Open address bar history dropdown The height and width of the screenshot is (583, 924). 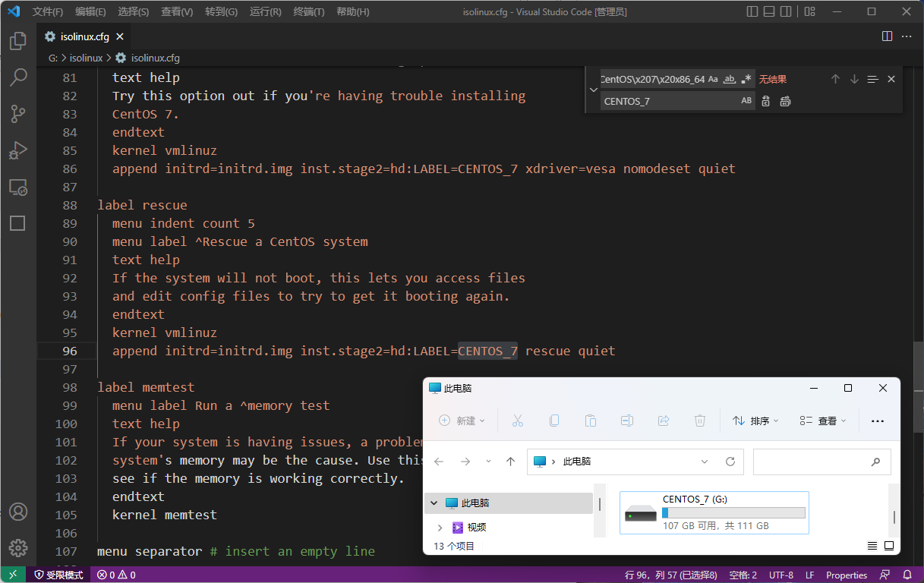pos(705,462)
